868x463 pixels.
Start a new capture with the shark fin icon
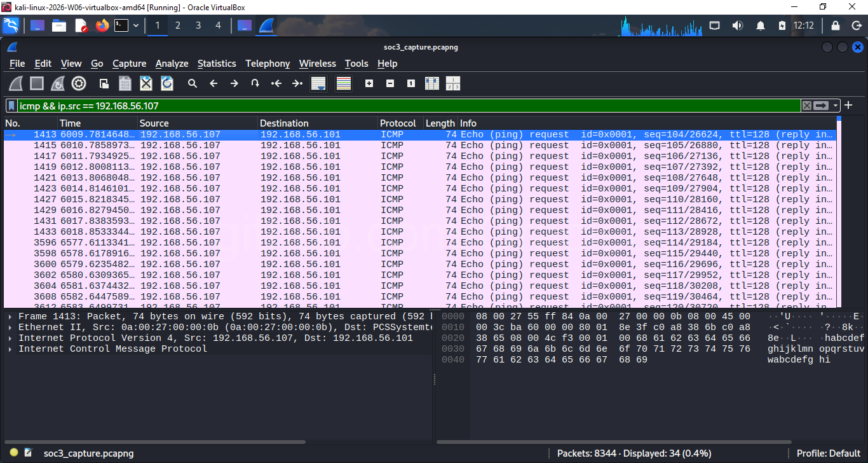click(x=15, y=83)
